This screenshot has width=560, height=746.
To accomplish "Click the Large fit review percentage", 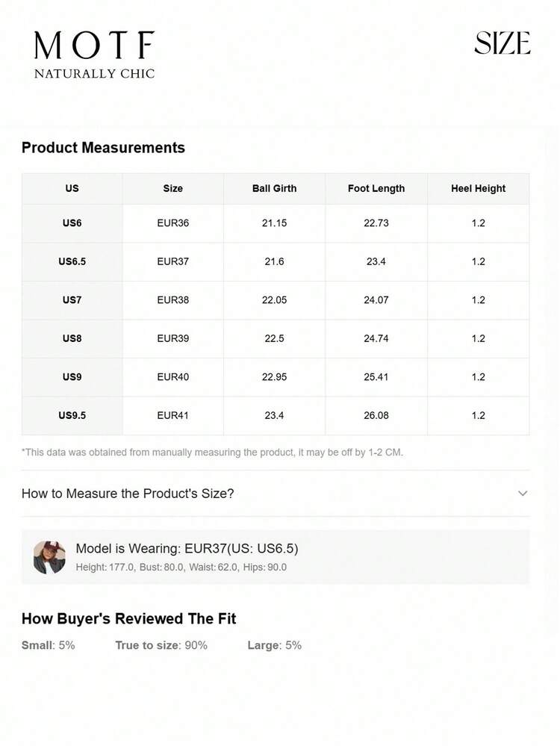I will (x=275, y=645).
